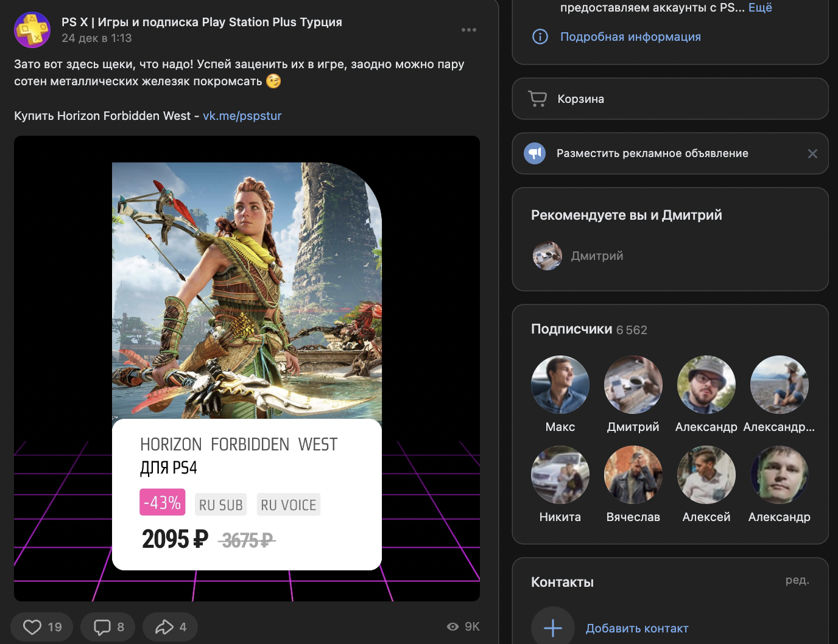Open the Horizon Forbidden West post image
Screen dimensions: 838x644
pyautogui.click(x=247, y=368)
